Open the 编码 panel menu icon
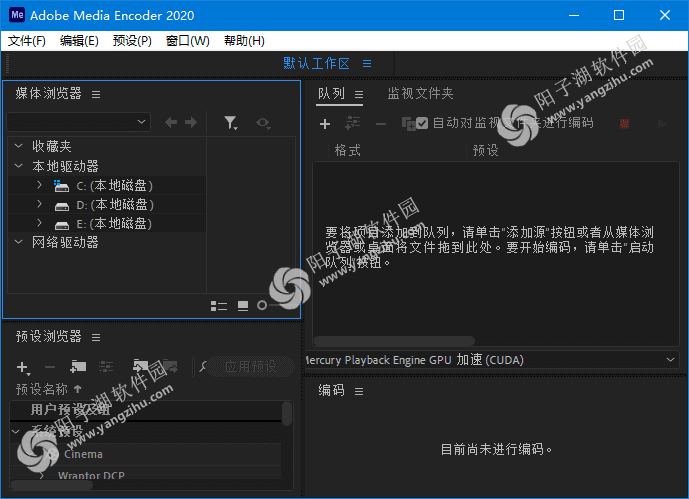689x499 pixels. click(x=359, y=391)
